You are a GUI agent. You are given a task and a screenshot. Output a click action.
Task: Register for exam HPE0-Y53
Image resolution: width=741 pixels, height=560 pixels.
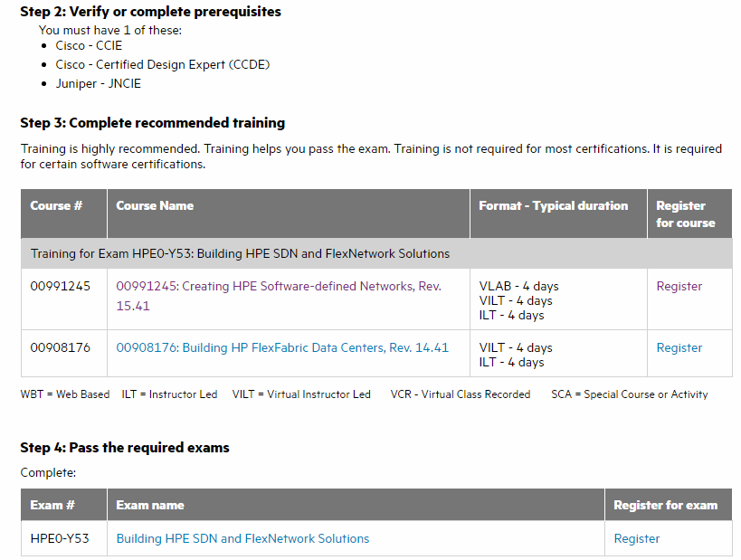(x=637, y=538)
